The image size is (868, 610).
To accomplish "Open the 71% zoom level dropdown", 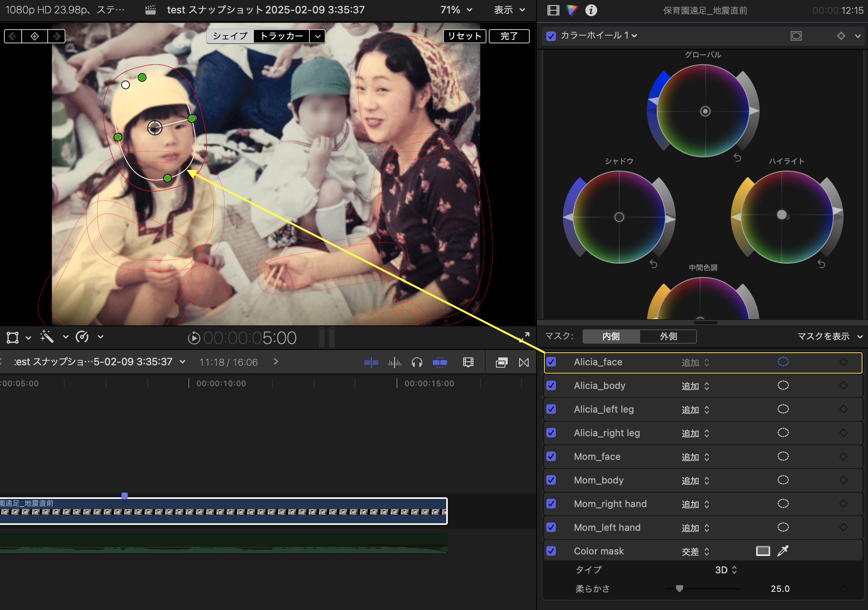I will (x=456, y=10).
